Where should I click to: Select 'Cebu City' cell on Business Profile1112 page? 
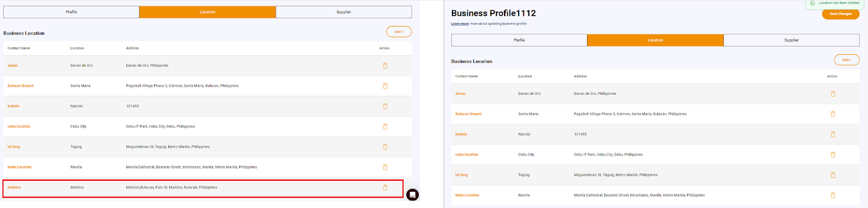(526, 154)
